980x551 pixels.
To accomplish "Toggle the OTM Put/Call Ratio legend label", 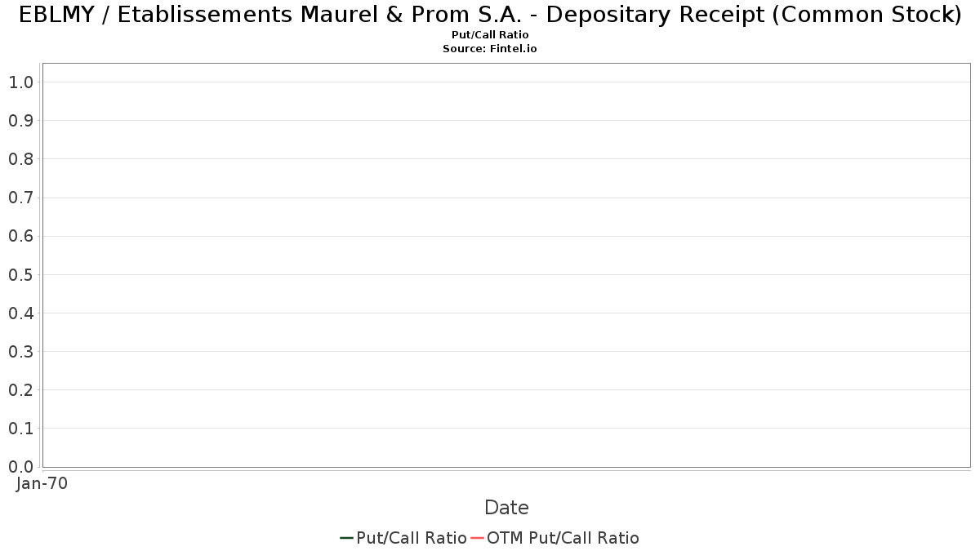I will (563, 538).
